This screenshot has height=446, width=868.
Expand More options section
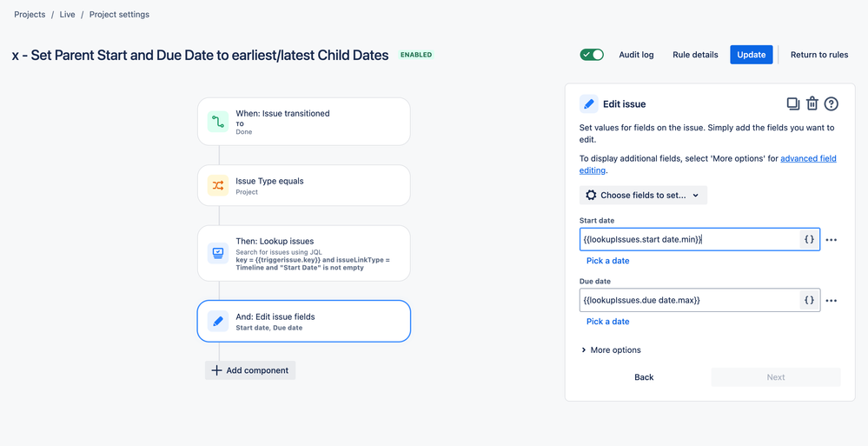pyautogui.click(x=611, y=350)
